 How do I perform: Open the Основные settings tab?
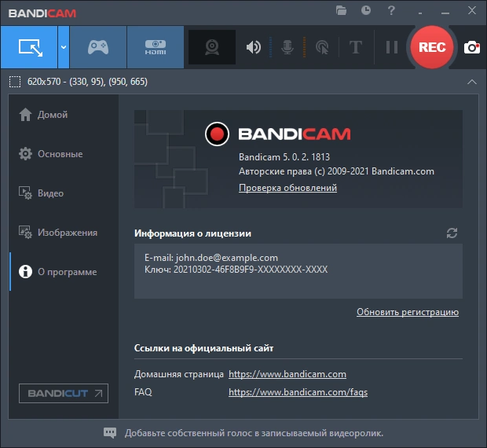(x=64, y=154)
